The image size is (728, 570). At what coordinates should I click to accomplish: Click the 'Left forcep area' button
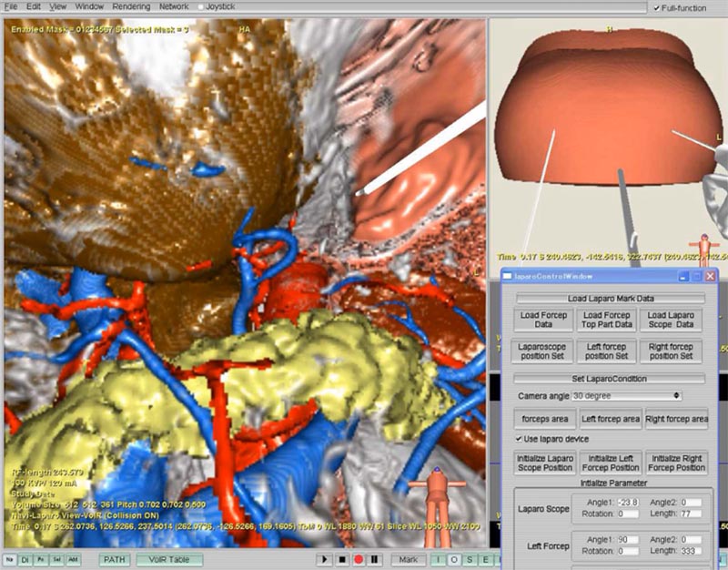click(x=611, y=419)
